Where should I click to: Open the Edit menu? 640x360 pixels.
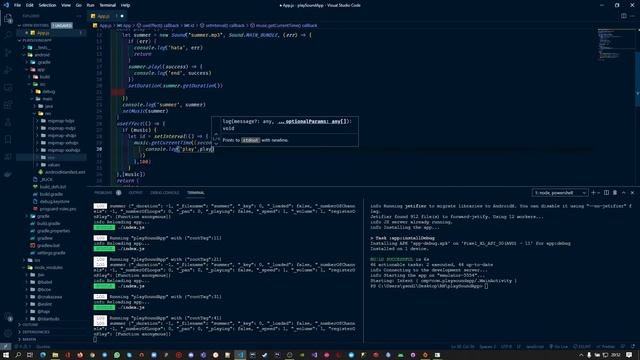[30, 5]
